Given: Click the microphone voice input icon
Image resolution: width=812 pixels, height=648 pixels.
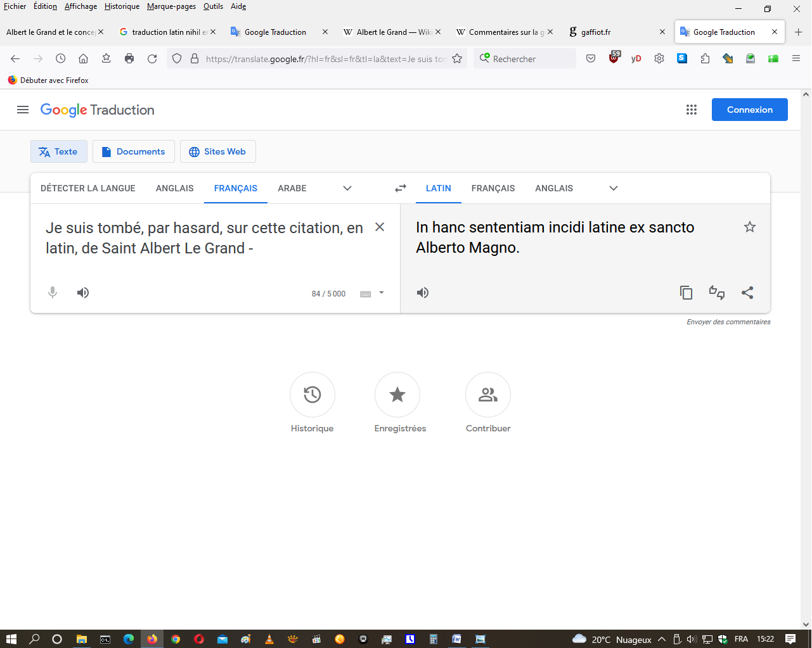Looking at the screenshot, I should point(53,293).
